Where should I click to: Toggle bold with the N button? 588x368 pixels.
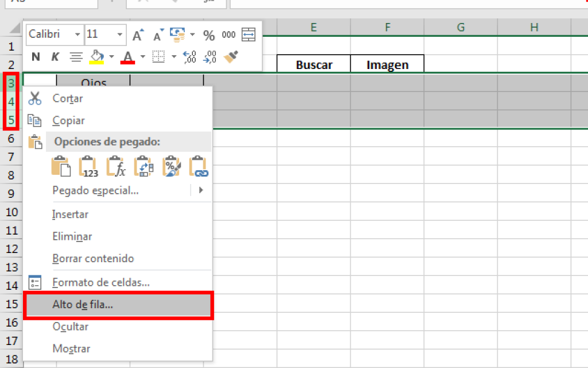(36, 56)
